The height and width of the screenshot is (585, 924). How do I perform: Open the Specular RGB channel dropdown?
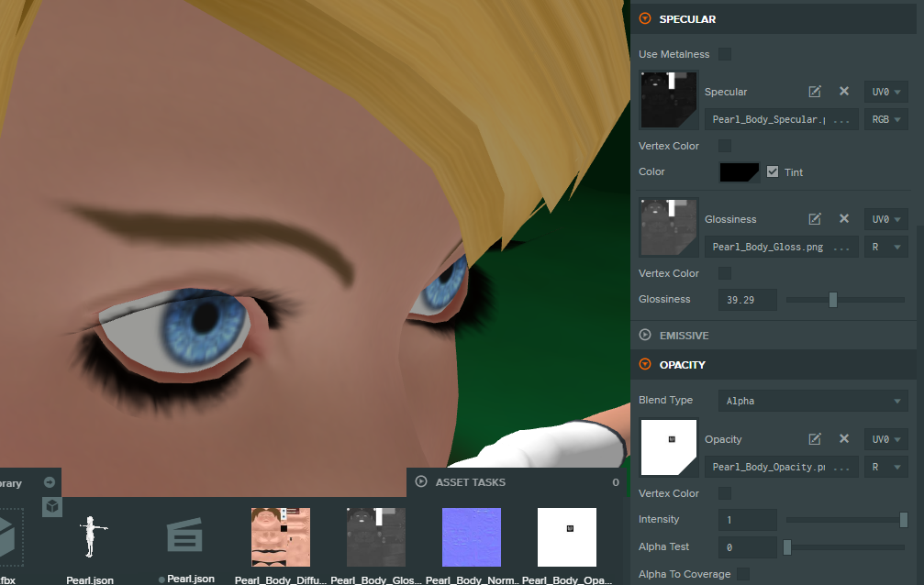point(885,119)
